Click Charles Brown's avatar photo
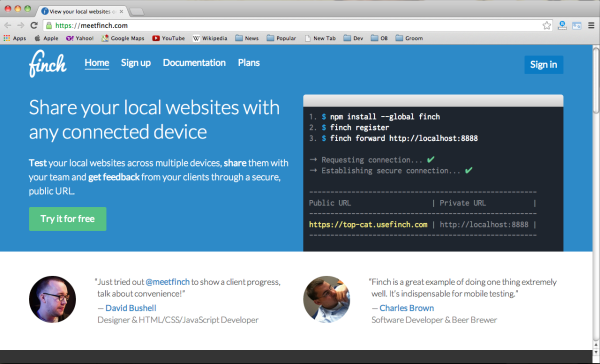This screenshot has height=364, width=600. click(x=326, y=299)
